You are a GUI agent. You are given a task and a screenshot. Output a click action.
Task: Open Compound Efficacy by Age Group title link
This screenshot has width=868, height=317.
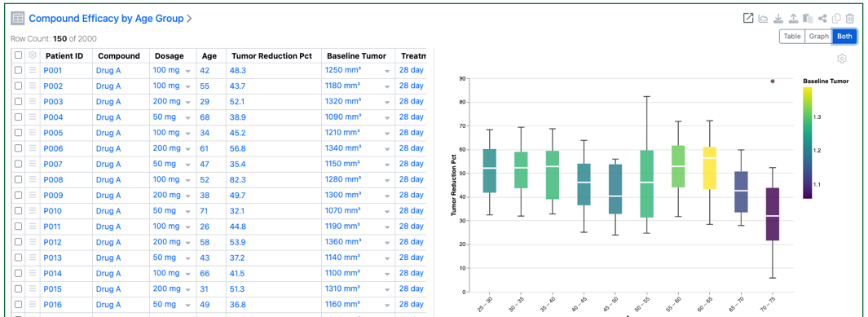106,18
